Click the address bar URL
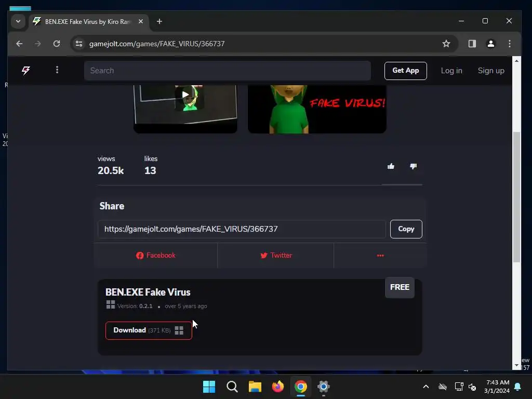The height and width of the screenshot is (399, 532). [x=157, y=44]
